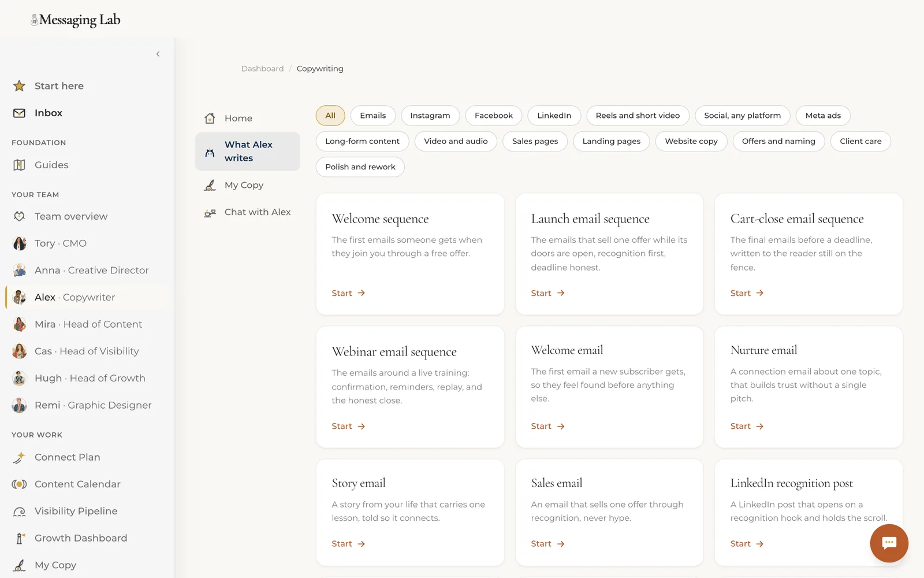This screenshot has width=924, height=578.
Task: Filter by Client care
Action: pyautogui.click(x=860, y=142)
